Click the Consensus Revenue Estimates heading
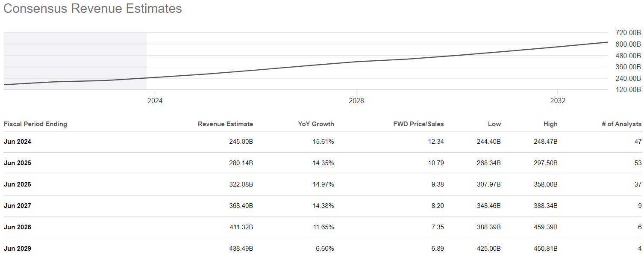The height and width of the screenshot is (255, 644). [93, 9]
